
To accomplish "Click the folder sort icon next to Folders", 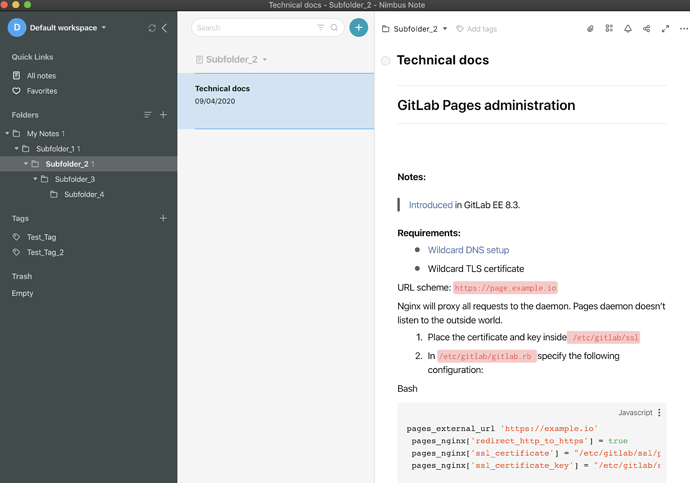I will (x=148, y=115).
